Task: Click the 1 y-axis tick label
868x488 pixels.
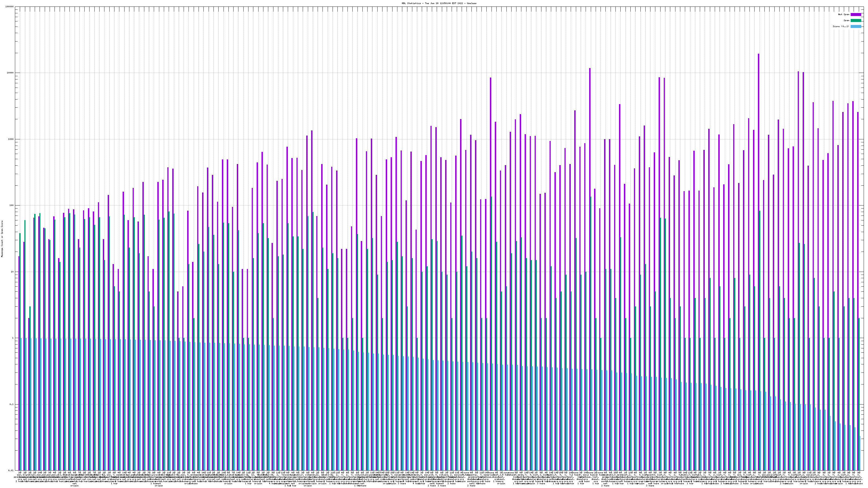Action: click(13, 338)
